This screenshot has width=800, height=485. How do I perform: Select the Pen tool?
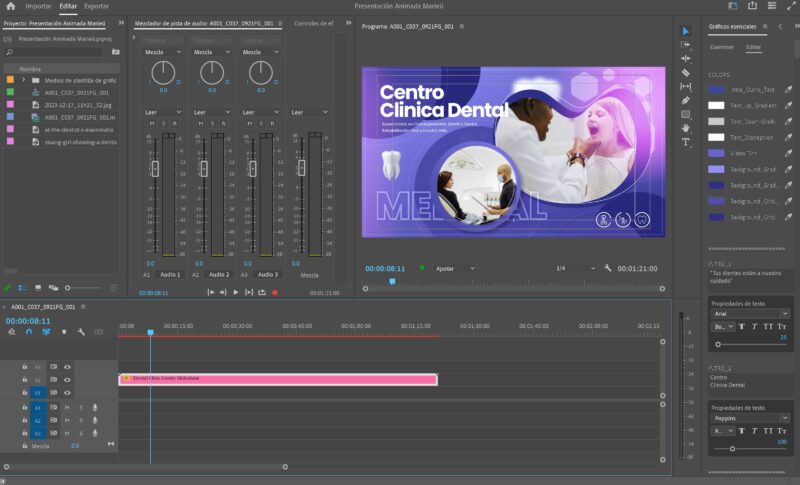[x=686, y=100]
